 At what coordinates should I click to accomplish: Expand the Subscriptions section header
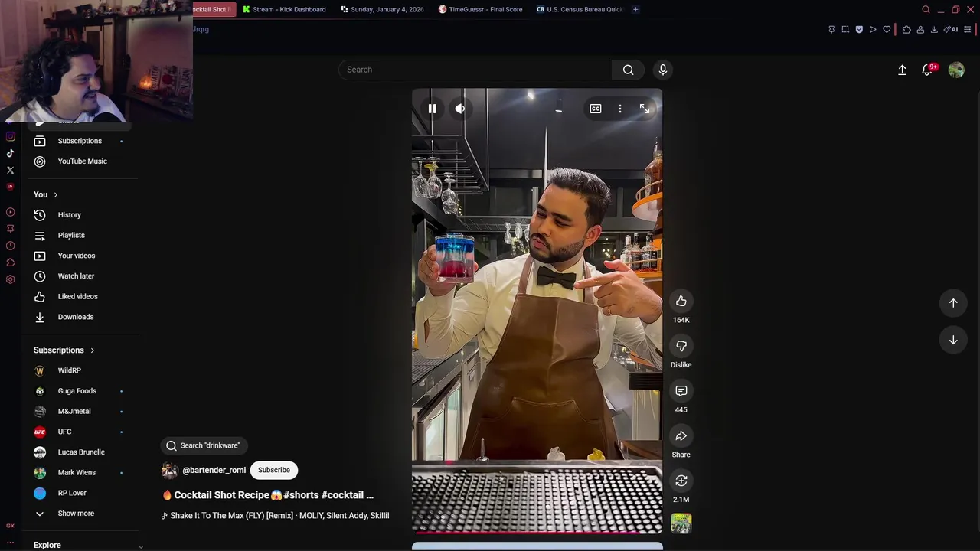tap(64, 350)
